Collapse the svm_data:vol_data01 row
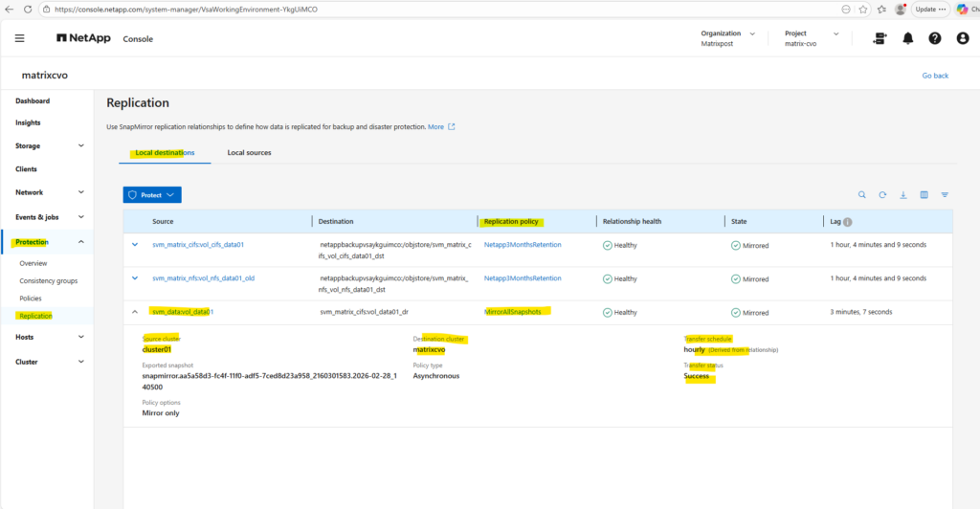 [135, 312]
